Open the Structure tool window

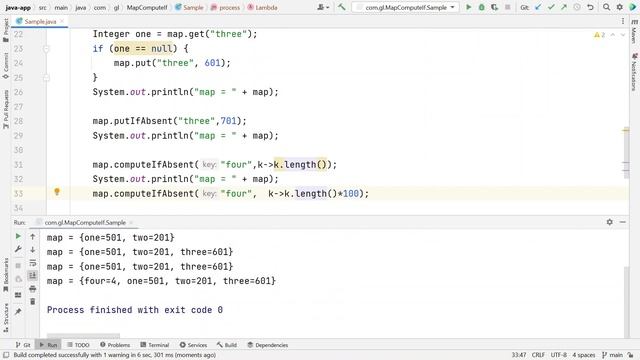[x=6, y=317]
